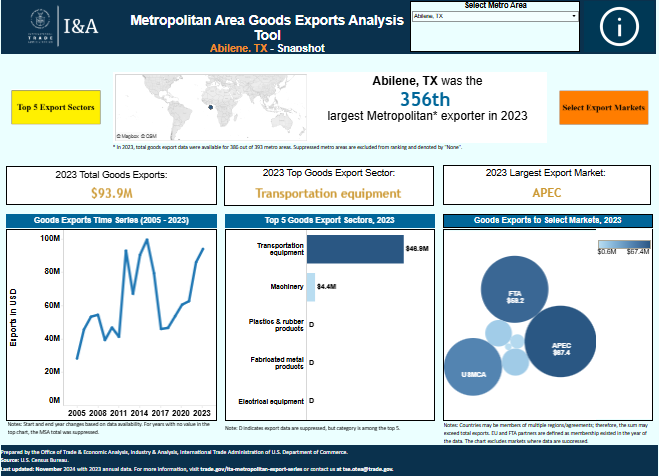The image size is (659, 476).
Task: Click the Exports in USD axis title
Action: [x=13, y=318]
